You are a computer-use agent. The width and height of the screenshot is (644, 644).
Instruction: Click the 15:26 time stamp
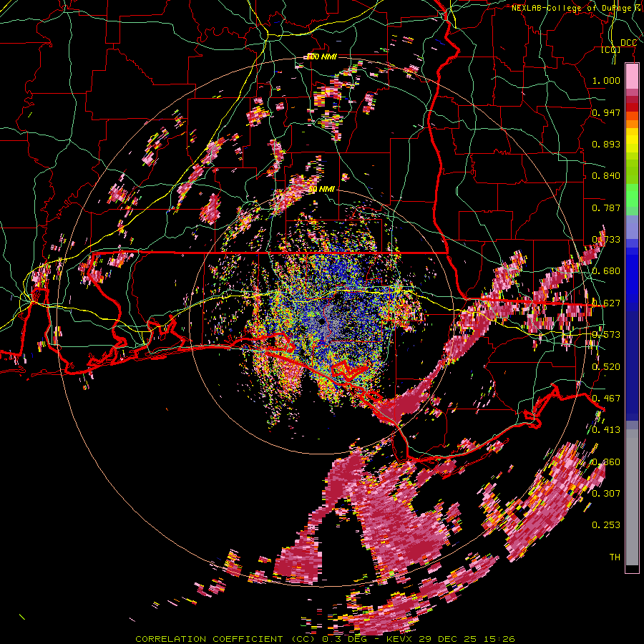[499, 639]
